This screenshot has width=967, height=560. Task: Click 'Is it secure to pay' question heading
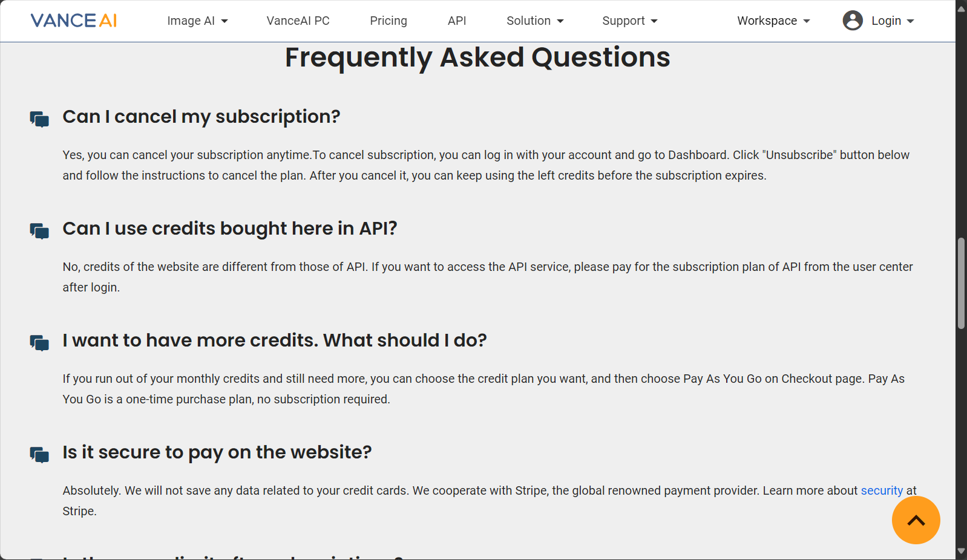(217, 452)
